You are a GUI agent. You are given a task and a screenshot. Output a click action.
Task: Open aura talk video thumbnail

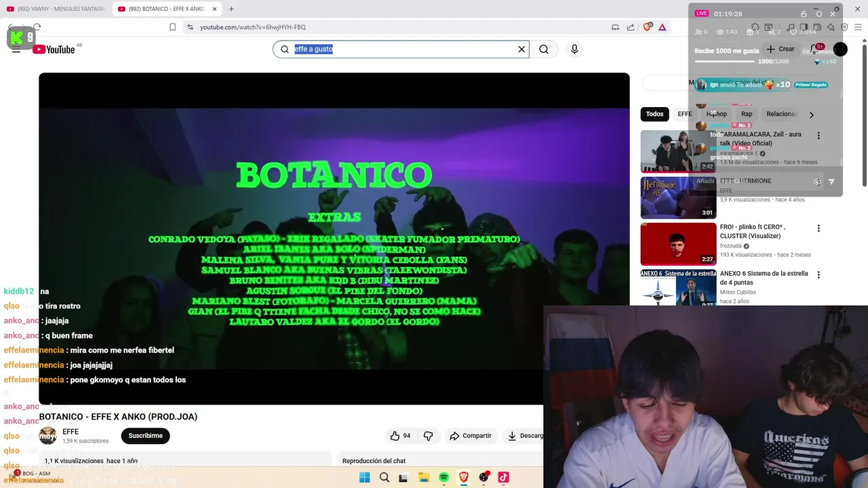click(x=678, y=151)
